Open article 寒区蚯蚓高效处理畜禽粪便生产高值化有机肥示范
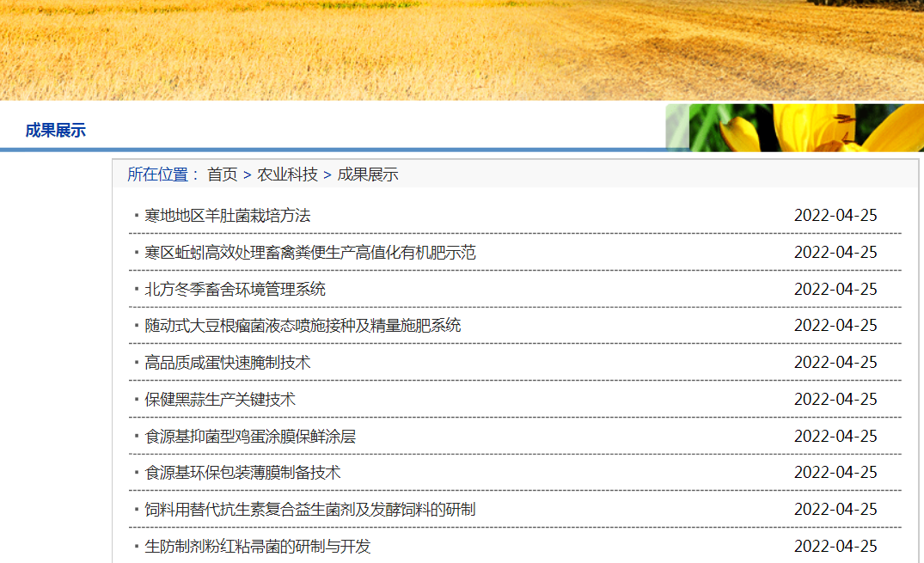The width and height of the screenshot is (924, 563). click(x=310, y=253)
